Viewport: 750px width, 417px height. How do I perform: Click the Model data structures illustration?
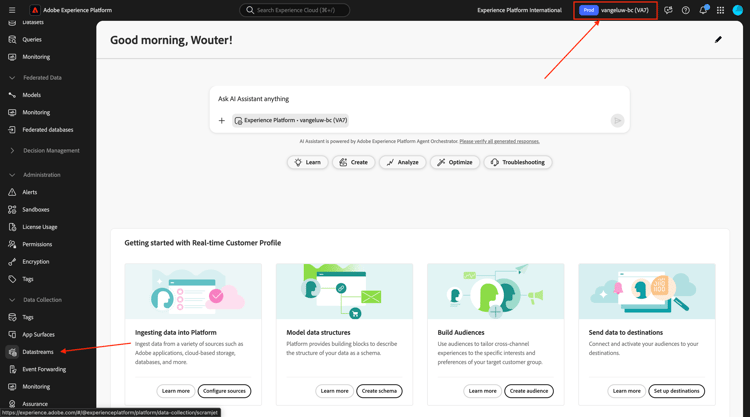click(x=344, y=291)
